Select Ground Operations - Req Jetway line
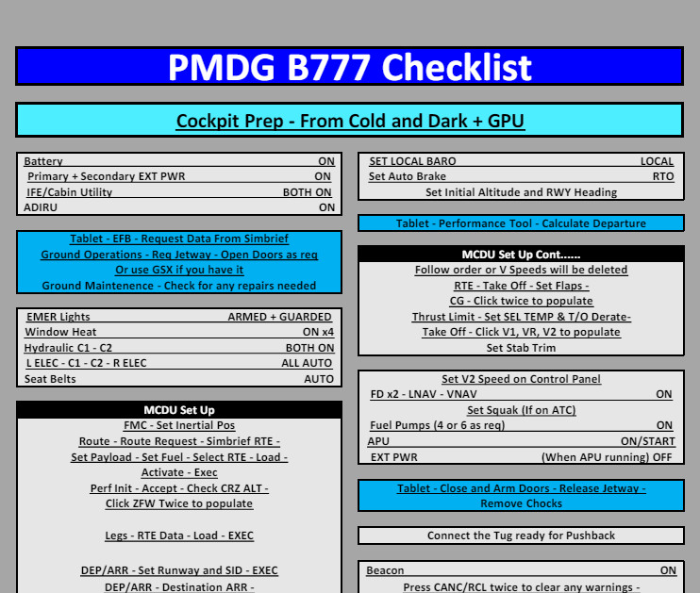Image resolution: width=700 pixels, height=593 pixels. (179, 255)
